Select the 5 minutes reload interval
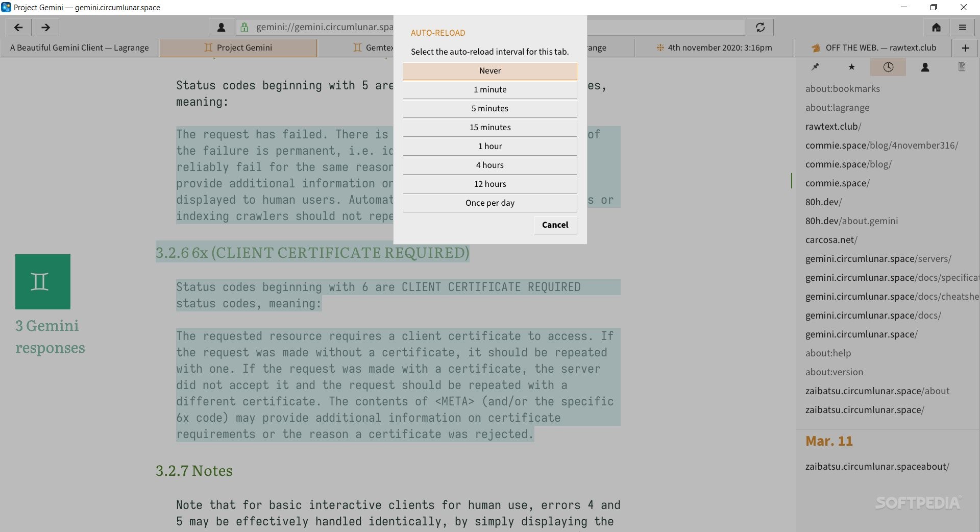980x532 pixels. pyautogui.click(x=490, y=109)
